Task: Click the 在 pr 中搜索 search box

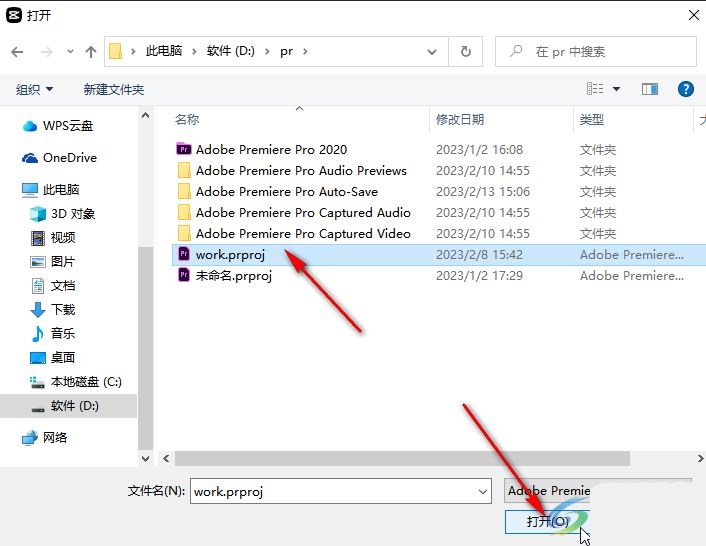Action: click(x=596, y=52)
